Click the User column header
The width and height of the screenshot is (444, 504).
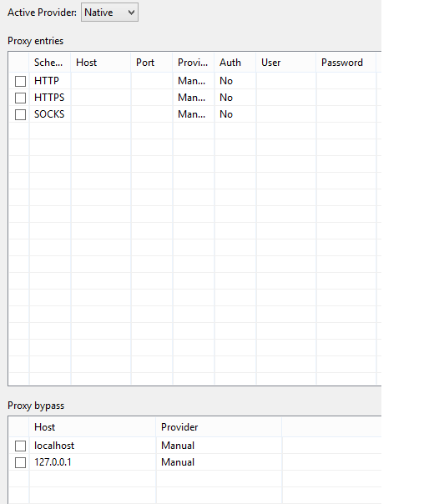point(286,63)
